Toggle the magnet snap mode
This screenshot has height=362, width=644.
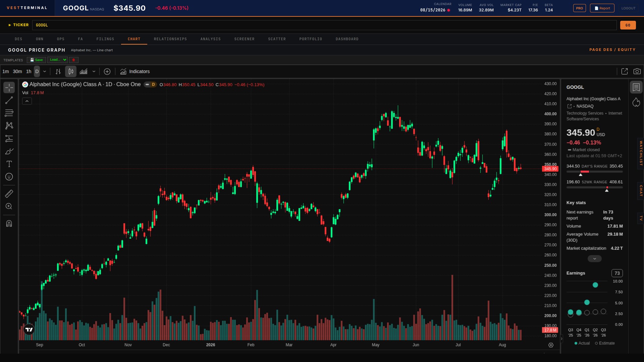coord(9,223)
